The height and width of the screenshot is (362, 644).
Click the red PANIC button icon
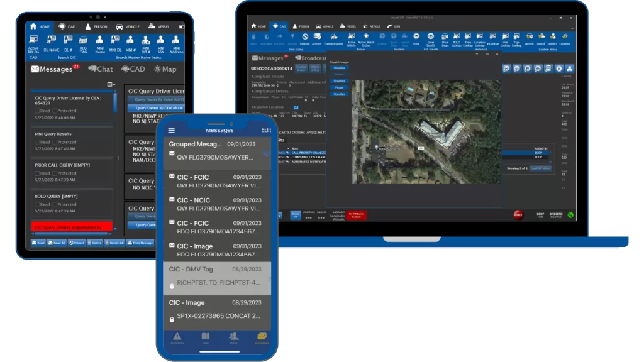(519, 214)
